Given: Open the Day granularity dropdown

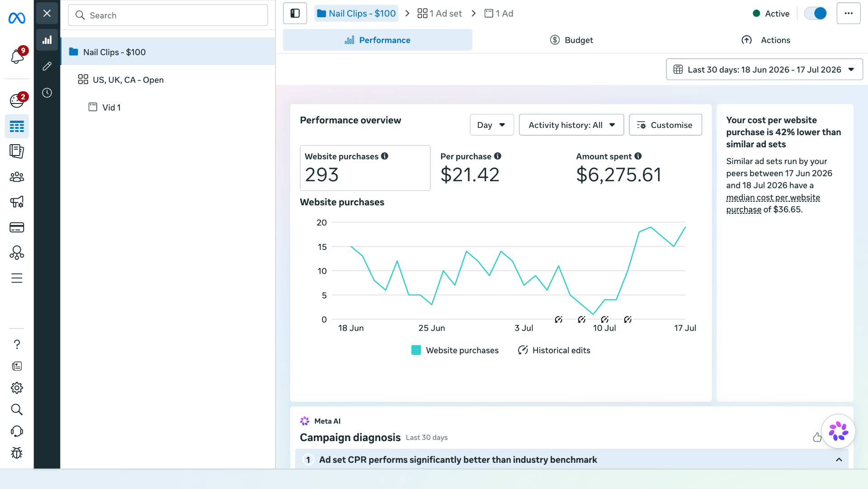Looking at the screenshot, I should point(492,125).
